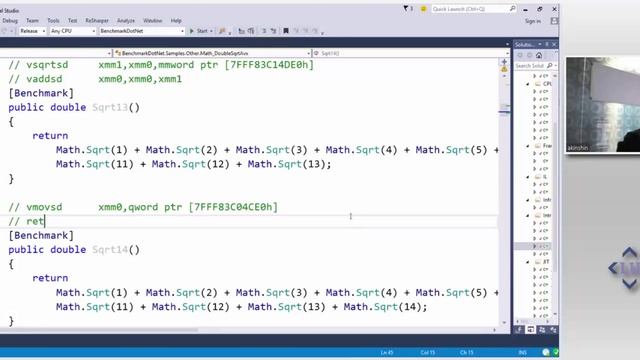Open the Any CPU platform dropdown

[x=73, y=31]
